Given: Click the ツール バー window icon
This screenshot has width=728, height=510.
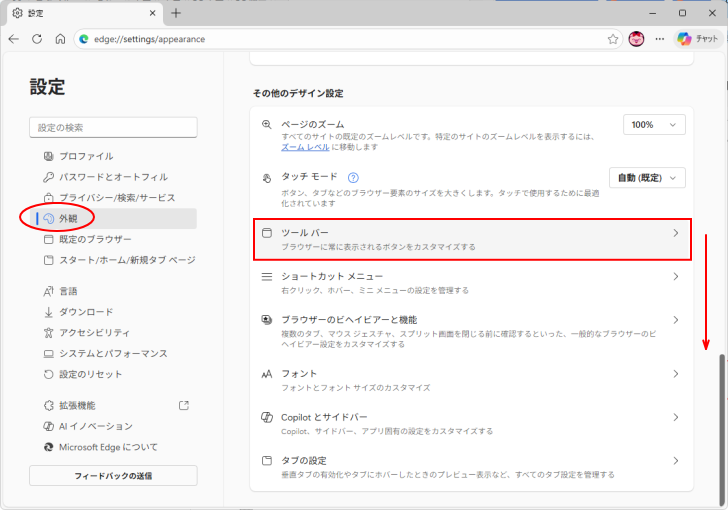Looking at the screenshot, I should click(x=266, y=233).
